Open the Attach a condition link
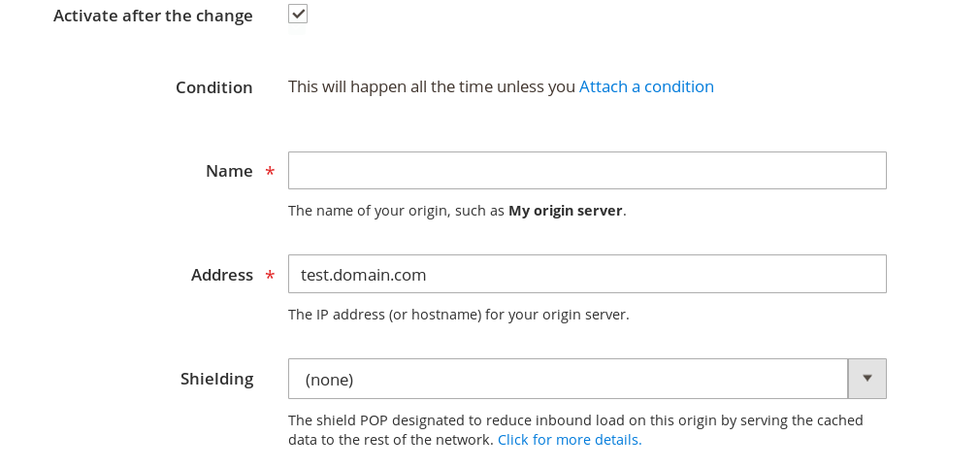 click(646, 86)
